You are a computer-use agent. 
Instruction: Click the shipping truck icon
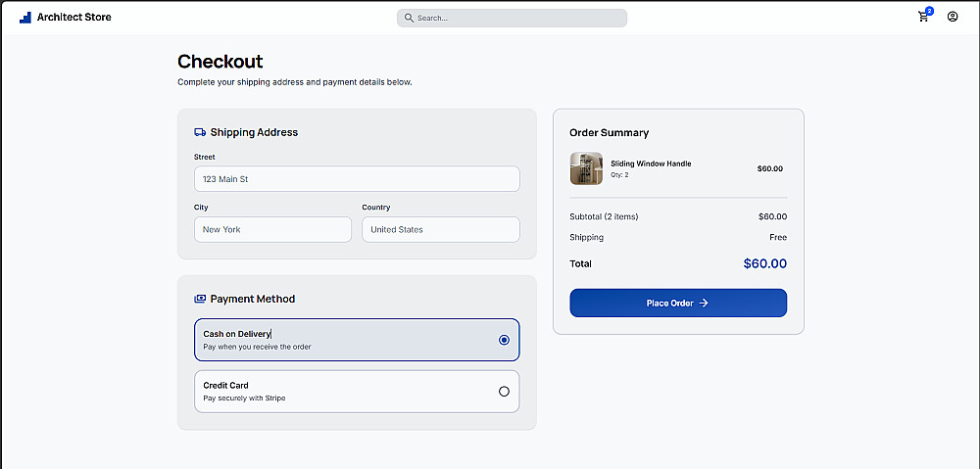[x=200, y=132]
